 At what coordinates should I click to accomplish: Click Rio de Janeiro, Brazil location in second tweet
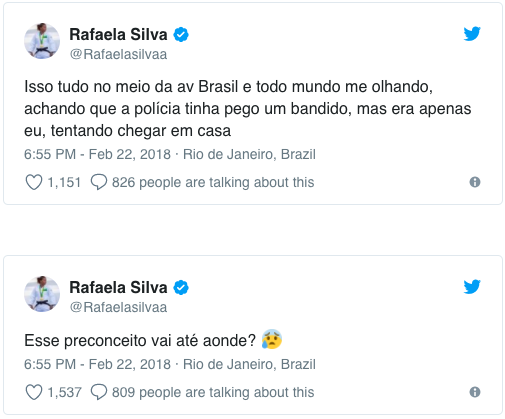[249, 364]
